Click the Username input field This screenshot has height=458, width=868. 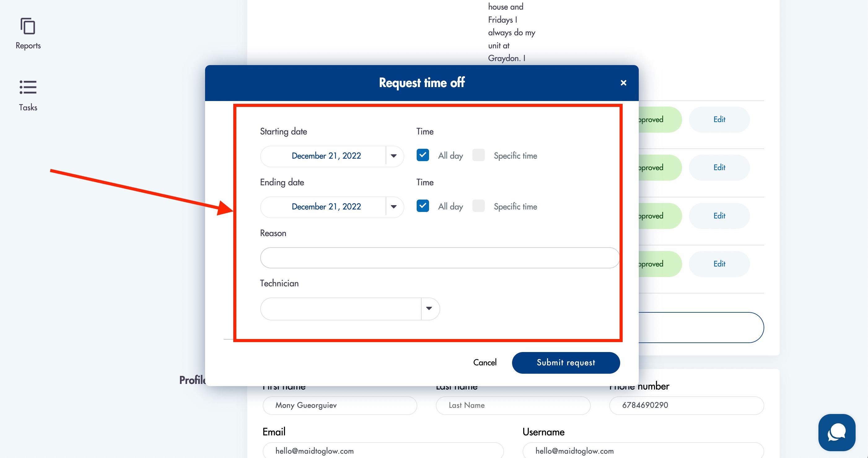642,451
